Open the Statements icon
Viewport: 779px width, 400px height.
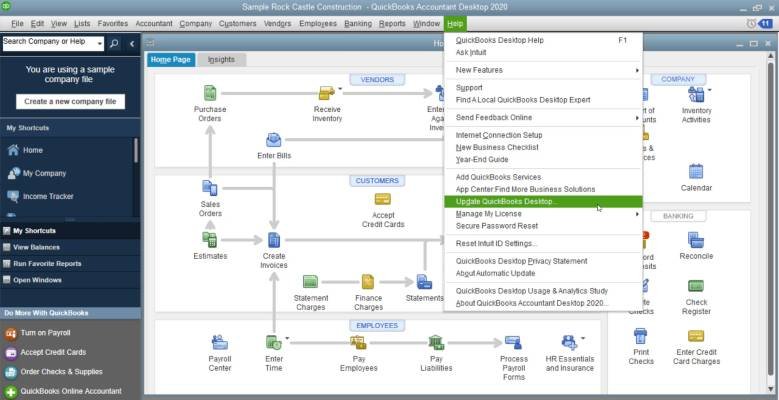click(424, 282)
